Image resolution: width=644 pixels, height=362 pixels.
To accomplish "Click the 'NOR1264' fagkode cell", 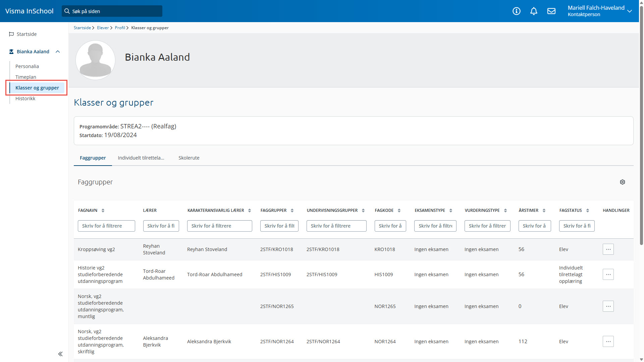I will (385, 342).
